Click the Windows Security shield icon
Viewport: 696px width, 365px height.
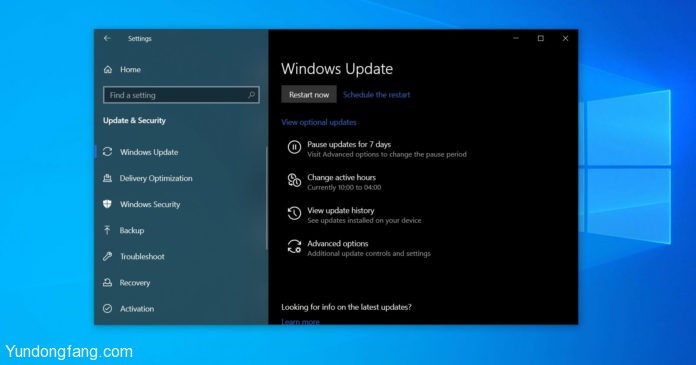click(107, 204)
